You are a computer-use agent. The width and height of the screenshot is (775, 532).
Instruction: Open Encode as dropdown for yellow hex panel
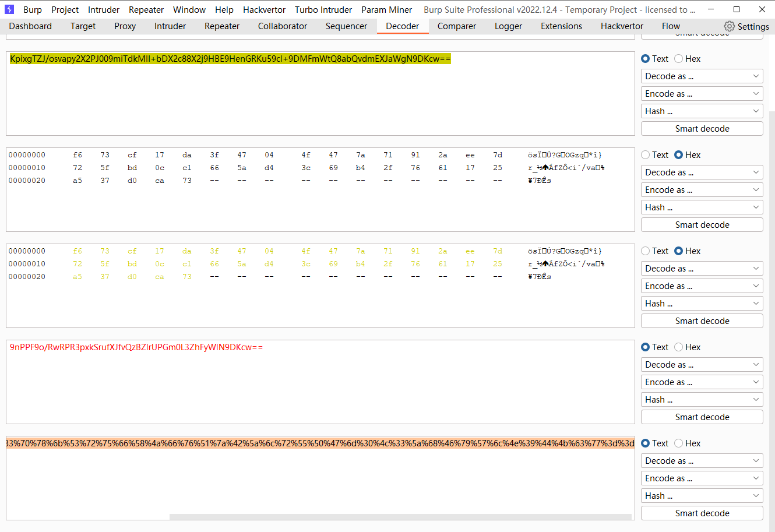coord(702,286)
